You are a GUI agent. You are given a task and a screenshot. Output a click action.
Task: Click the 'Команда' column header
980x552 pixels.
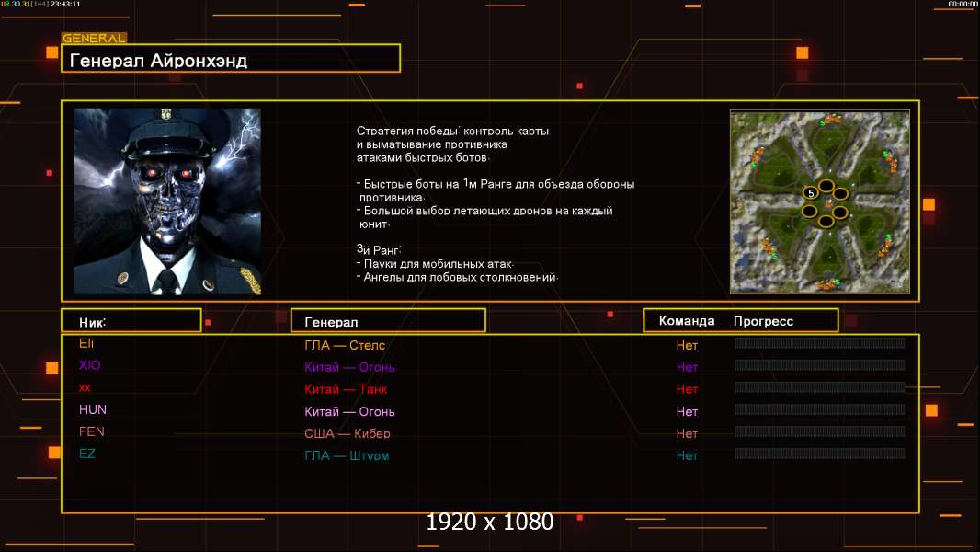[687, 321]
